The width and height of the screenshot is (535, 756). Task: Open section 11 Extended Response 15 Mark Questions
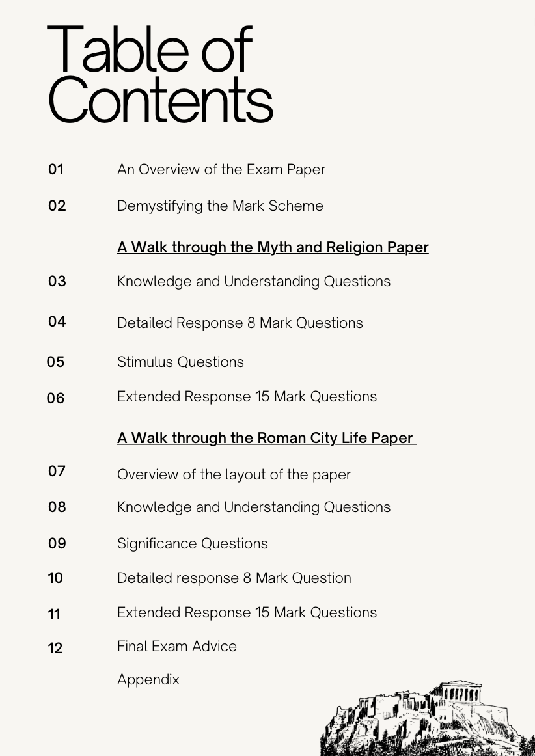tap(247, 613)
